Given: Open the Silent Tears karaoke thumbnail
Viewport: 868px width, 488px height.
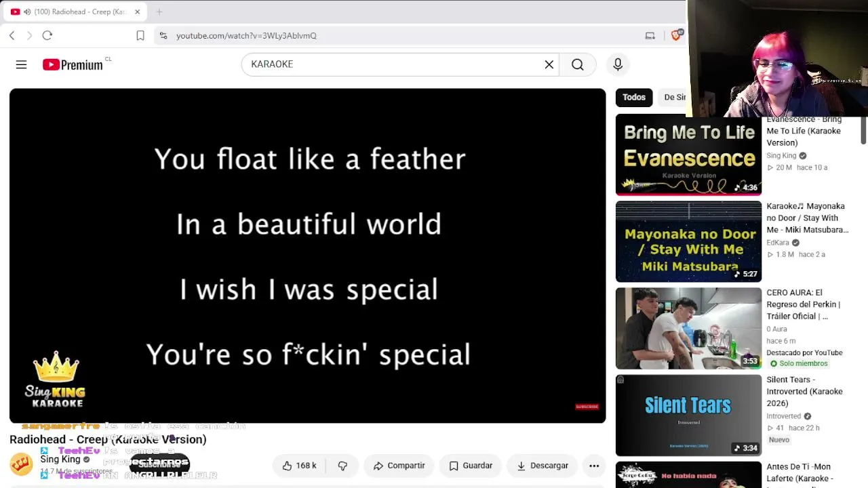Looking at the screenshot, I should pos(688,415).
